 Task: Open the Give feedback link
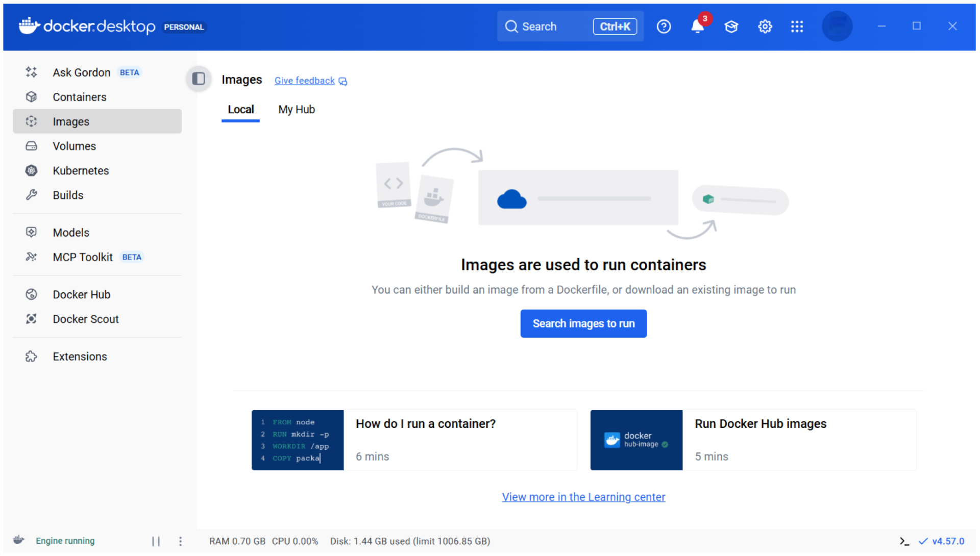point(304,81)
